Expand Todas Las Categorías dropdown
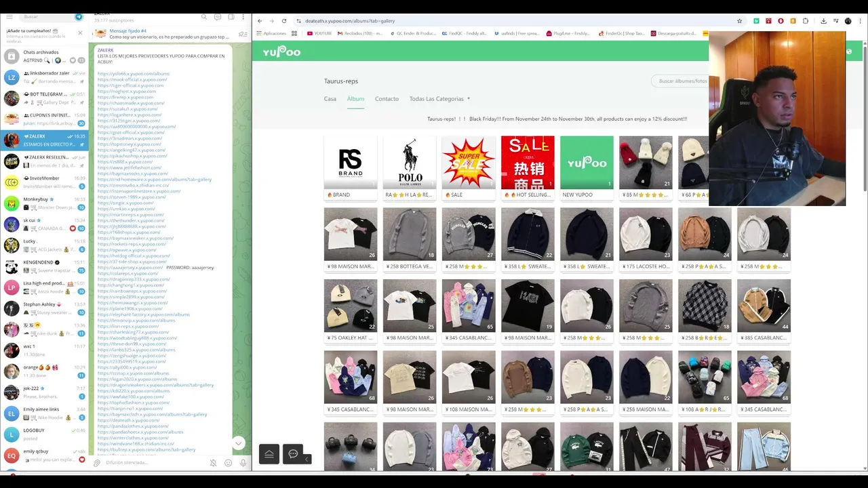 click(x=439, y=99)
